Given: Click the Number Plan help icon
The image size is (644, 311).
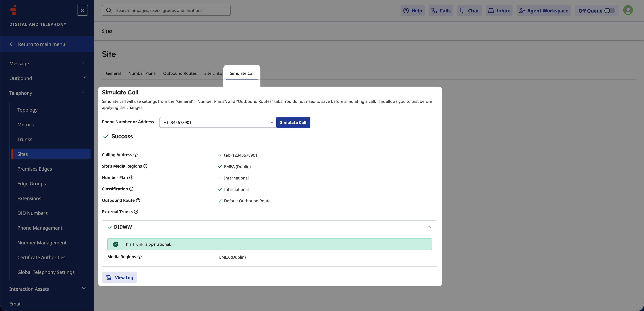Looking at the screenshot, I should tap(131, 177).
